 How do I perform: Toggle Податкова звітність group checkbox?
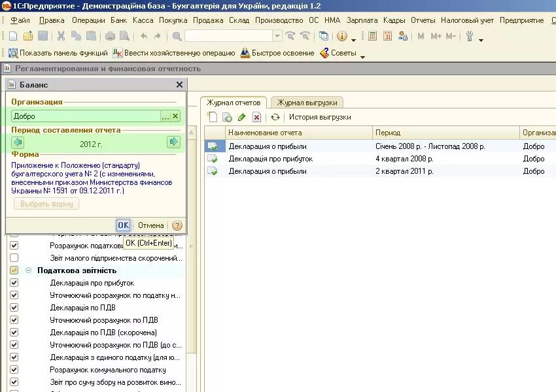[x=14, y=270]
